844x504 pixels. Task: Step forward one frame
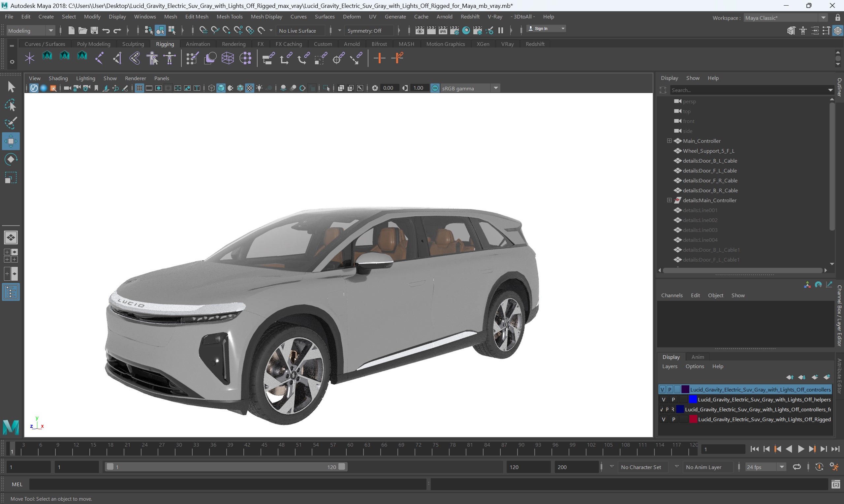824,449
